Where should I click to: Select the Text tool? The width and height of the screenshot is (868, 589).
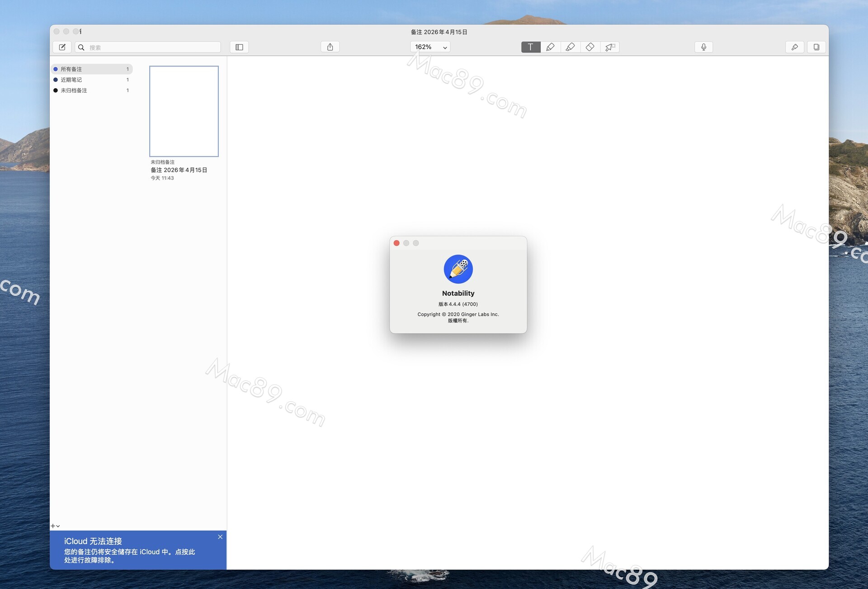coord(530,47)
